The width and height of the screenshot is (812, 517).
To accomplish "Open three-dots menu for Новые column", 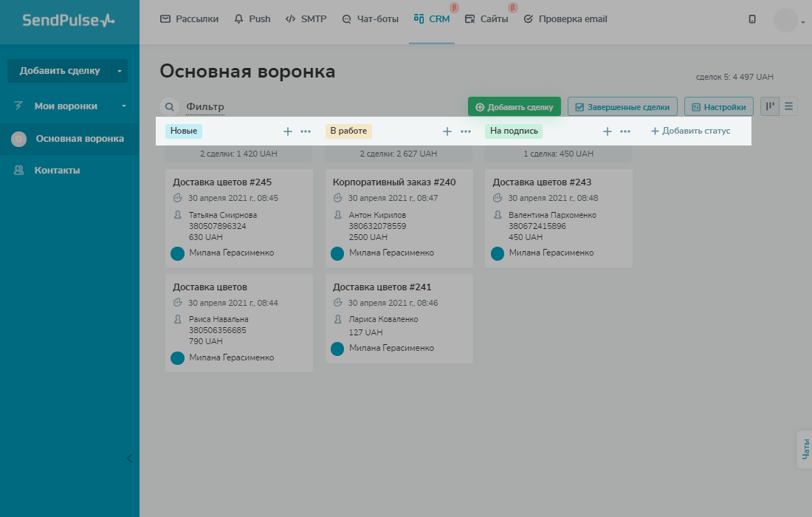I will [x=306, y=131].
